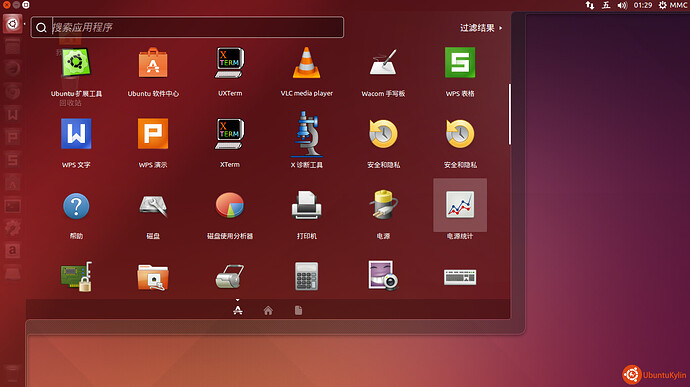Launch WPS 表格 spreadsheet
The height and width of the screenshot is (387, 690).
click(x=460, y=63)
